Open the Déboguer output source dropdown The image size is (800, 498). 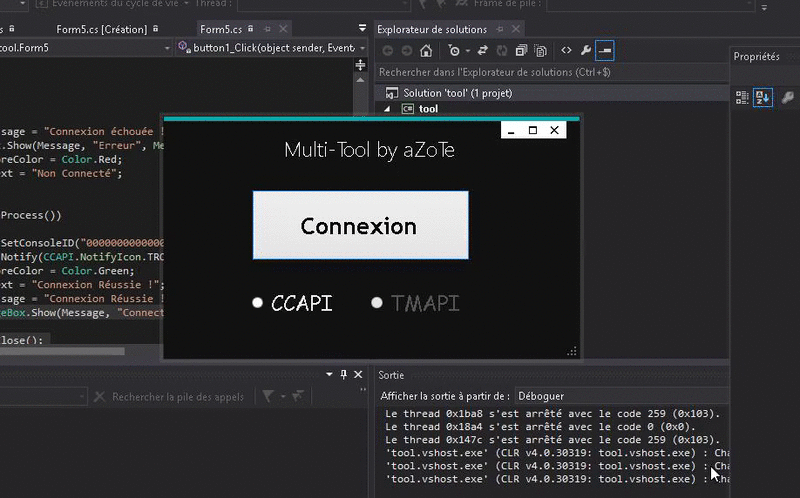point(622,396)
